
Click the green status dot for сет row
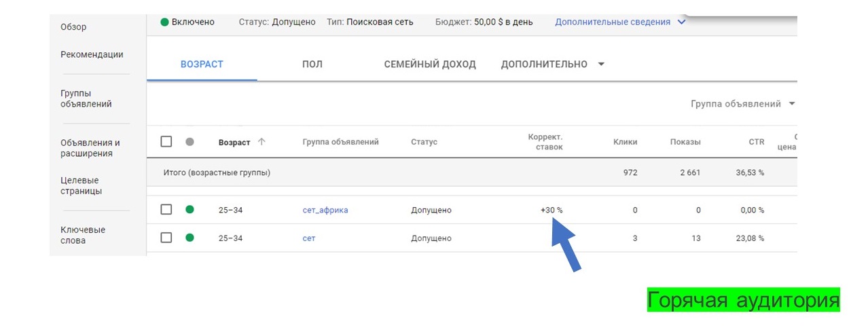click(x=189, y=238)
